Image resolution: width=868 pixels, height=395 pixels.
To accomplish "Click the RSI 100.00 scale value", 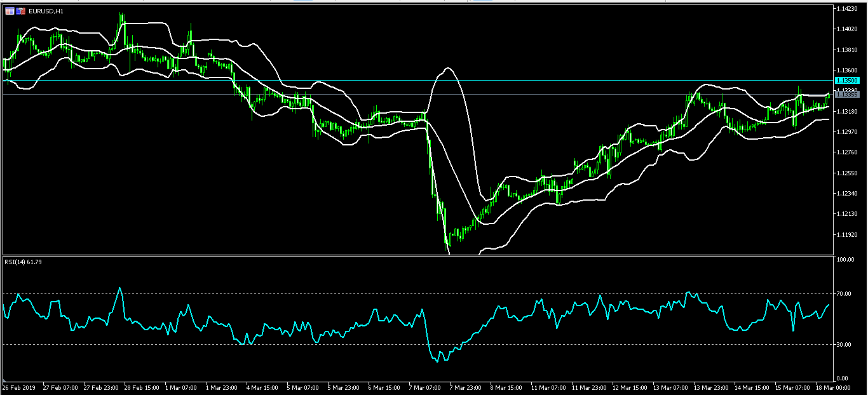I will pyautogui.click(x=846, y=260).
